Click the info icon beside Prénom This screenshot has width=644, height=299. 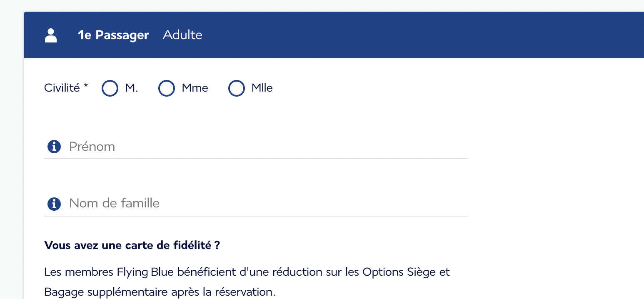(x=54, y=147)
